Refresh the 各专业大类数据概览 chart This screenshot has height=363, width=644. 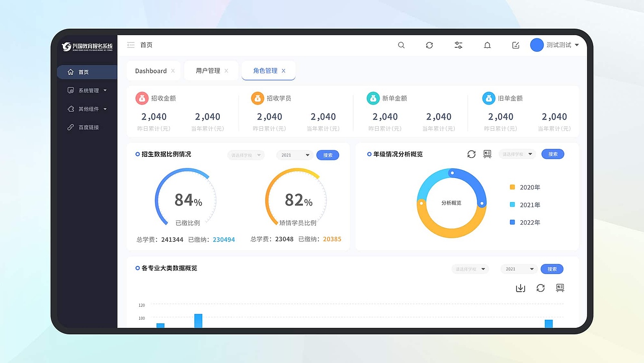tap(540, 288)
